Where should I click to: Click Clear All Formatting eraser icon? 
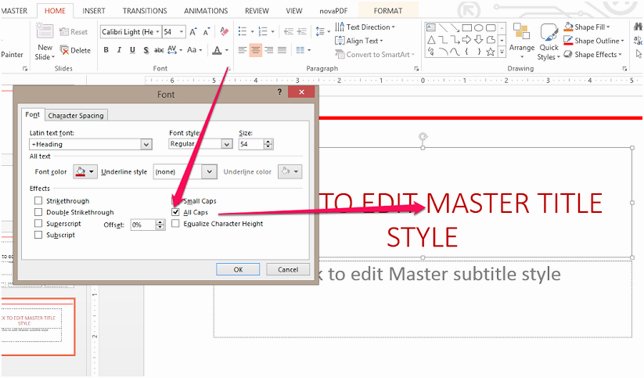pyautogui.click(x=224, y=32)
